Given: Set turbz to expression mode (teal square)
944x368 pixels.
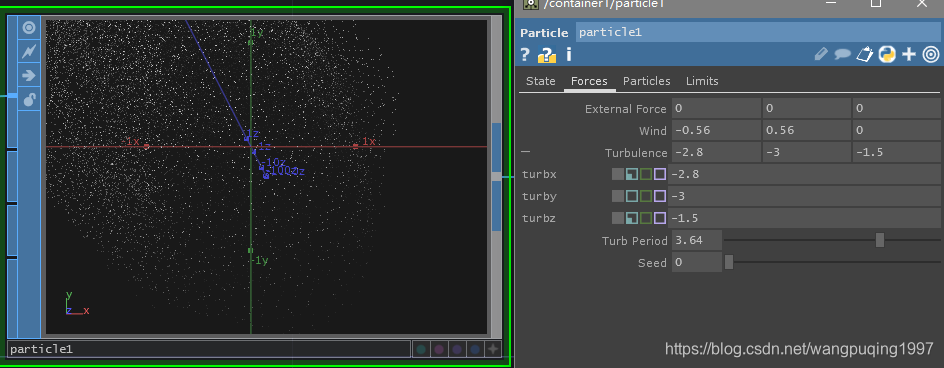Looking at the screenshot, I should pos(632,218).
